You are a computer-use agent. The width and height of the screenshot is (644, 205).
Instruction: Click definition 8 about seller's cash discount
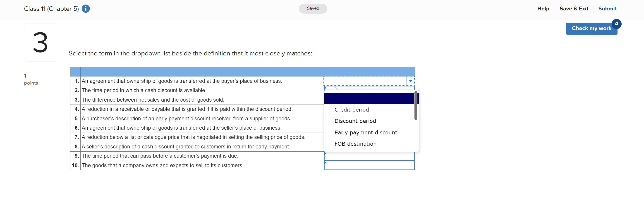pos(186,147)
